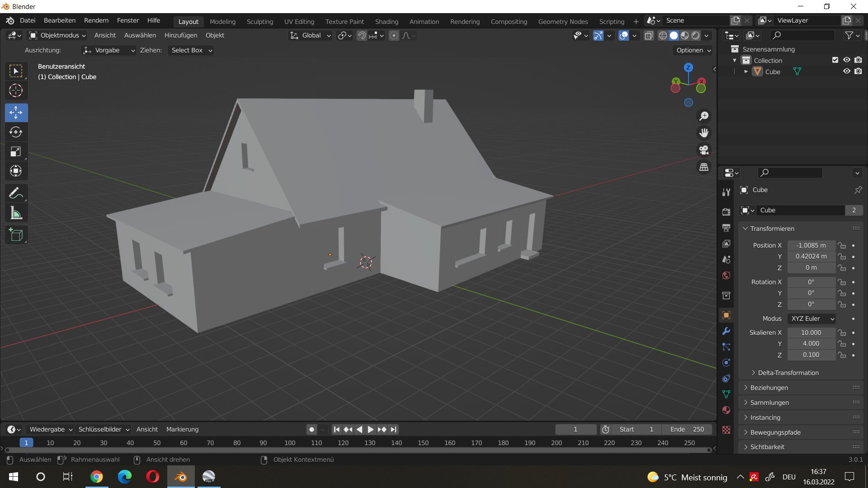Switch to the Shading workspace tab
The width and height of the screenshot is (868, 488).
point(387,21)
